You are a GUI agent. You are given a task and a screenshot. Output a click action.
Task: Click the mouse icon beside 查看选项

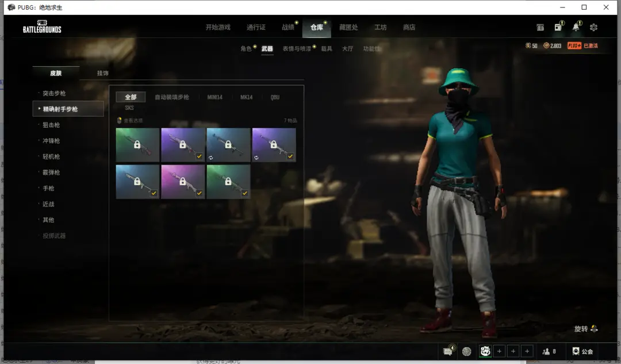119,120
